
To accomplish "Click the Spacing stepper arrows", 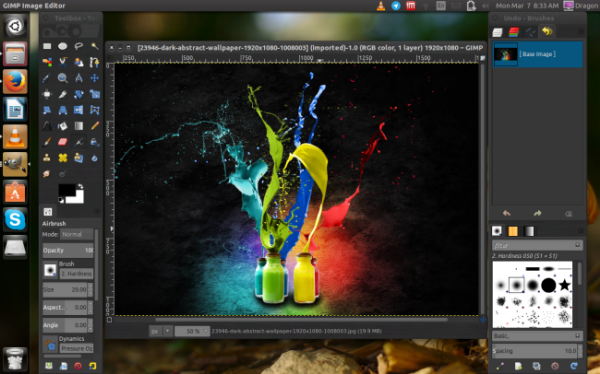I will 580,351.
